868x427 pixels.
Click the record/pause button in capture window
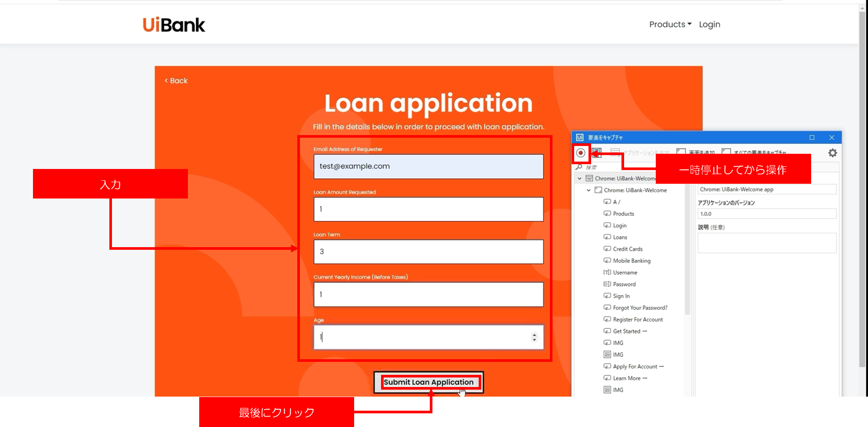click(581, 153)
